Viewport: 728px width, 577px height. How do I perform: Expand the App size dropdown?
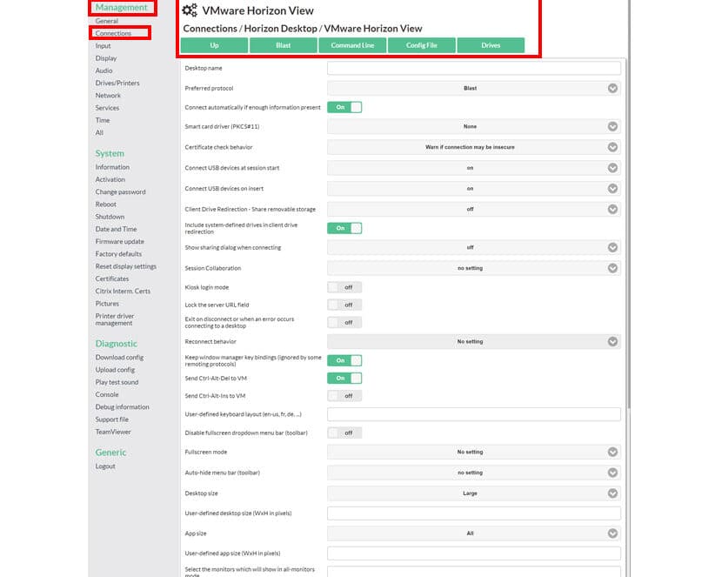pos(473,533)
